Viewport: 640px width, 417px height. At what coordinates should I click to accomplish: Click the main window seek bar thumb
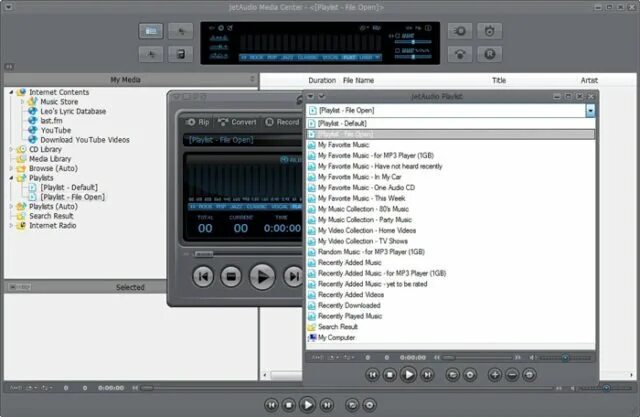point(147,388)
